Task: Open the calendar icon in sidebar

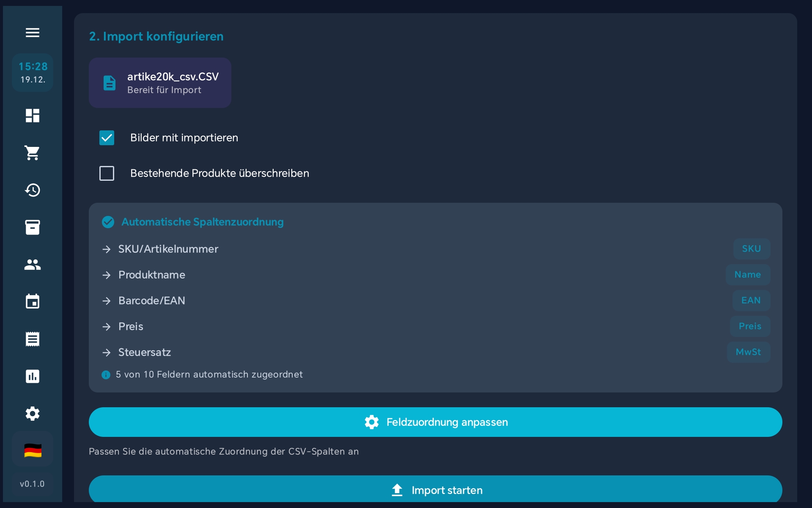Action: pyautogui.click(x=32, y=302)
